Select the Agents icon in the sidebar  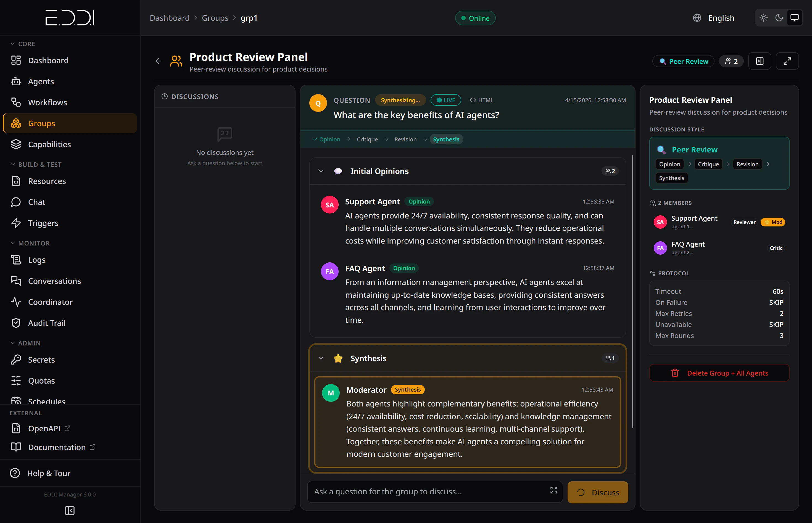tap(16, 81)
